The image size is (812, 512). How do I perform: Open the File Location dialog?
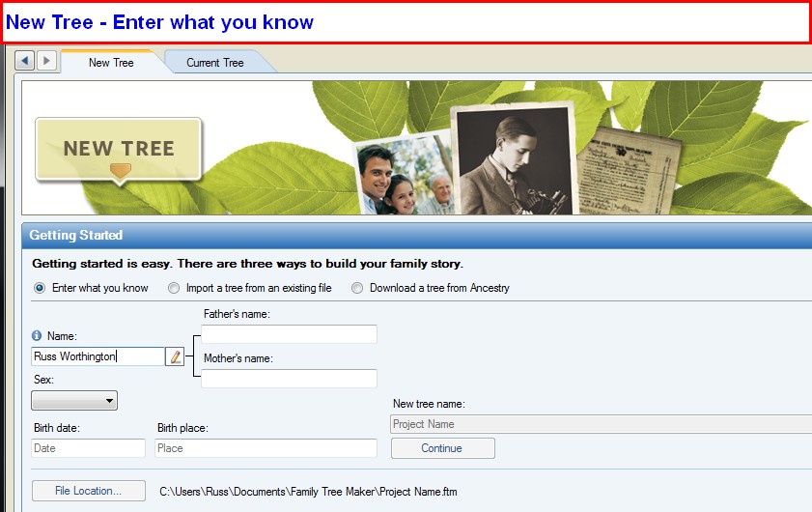click(x=89, y=491)
